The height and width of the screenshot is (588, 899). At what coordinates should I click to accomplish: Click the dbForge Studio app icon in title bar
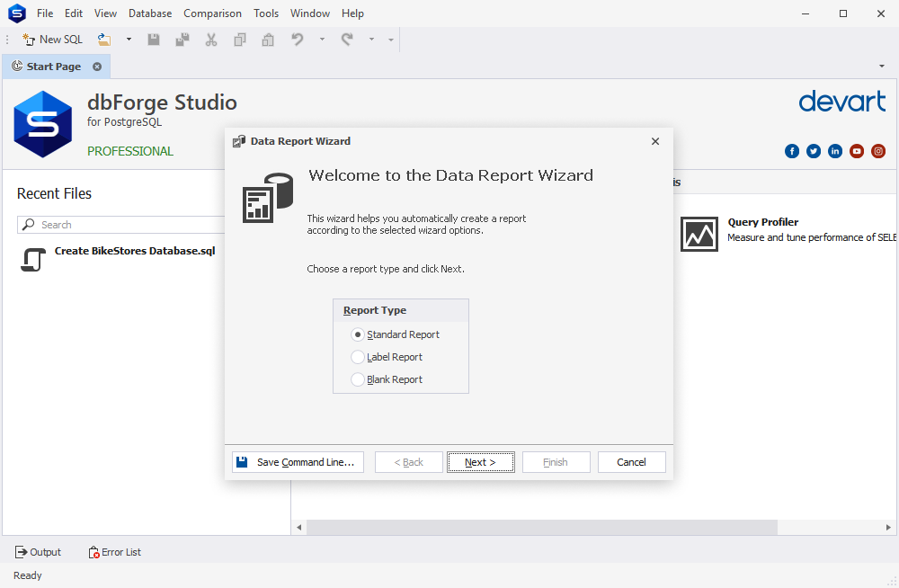[17, 13]
